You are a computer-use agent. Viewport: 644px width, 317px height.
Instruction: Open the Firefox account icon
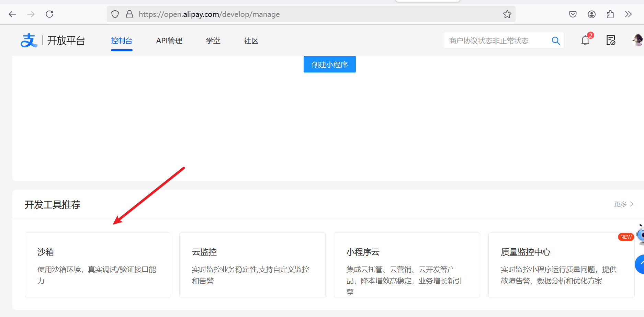click(591, 14)
